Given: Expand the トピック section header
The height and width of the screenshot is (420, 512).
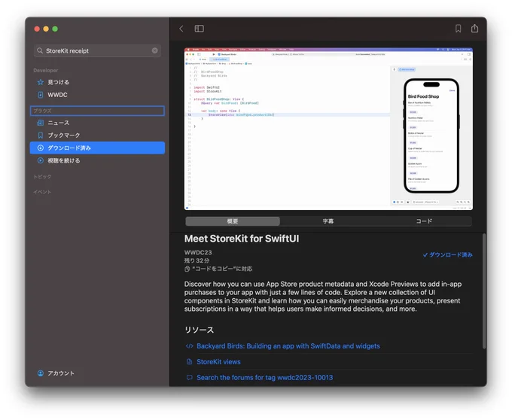Looking at the screenshot, I should point(42,177).
